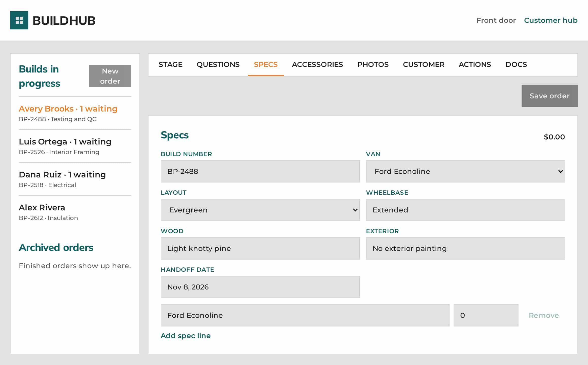Screen dimensions: 588x365
Task: Open Dana Ruiz's Electrical build
Action: point(75,179)
